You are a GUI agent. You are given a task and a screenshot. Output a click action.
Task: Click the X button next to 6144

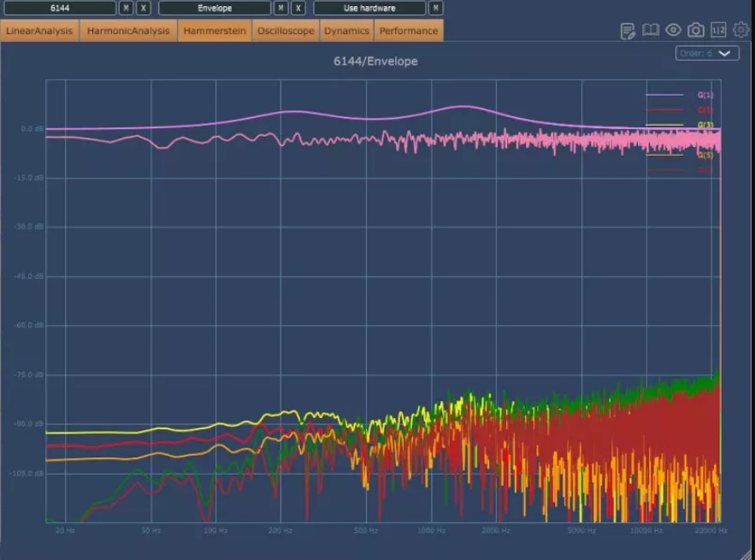(143, 9)
